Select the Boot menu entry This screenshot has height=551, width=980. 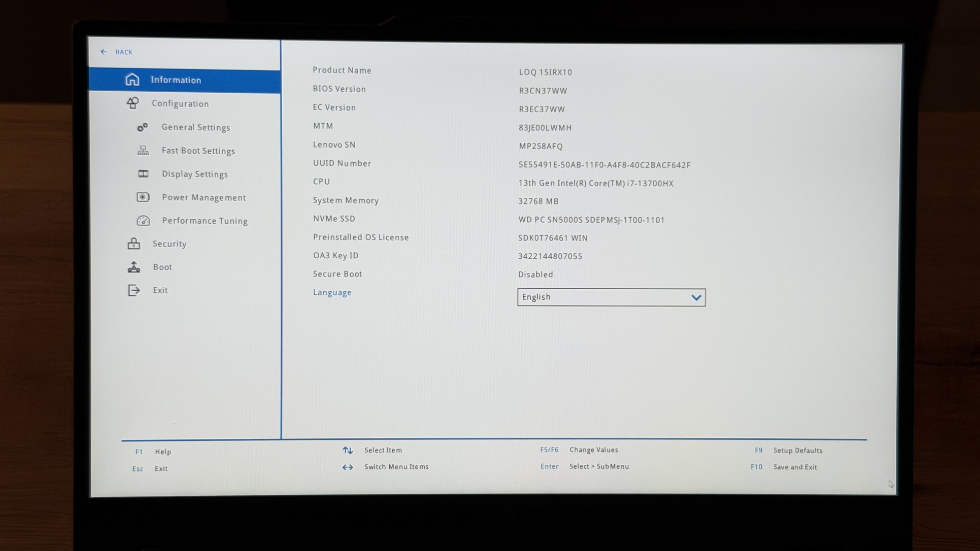(162, 267)
